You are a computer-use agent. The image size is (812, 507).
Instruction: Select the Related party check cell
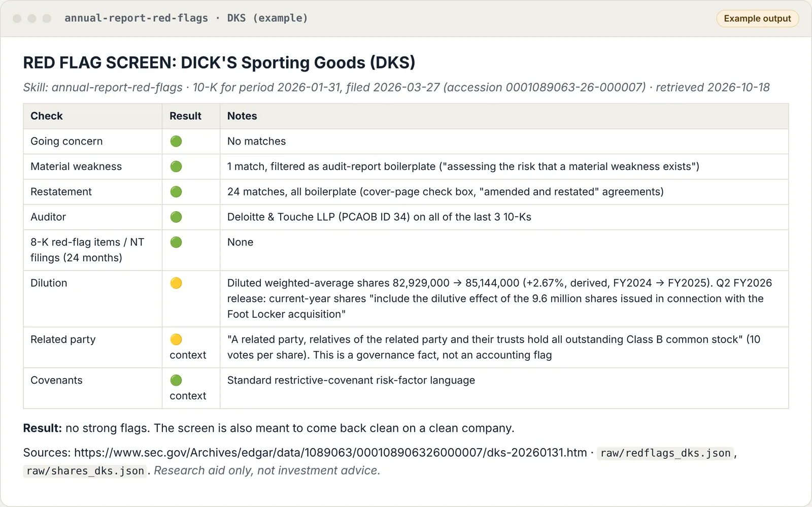[93, 348]
